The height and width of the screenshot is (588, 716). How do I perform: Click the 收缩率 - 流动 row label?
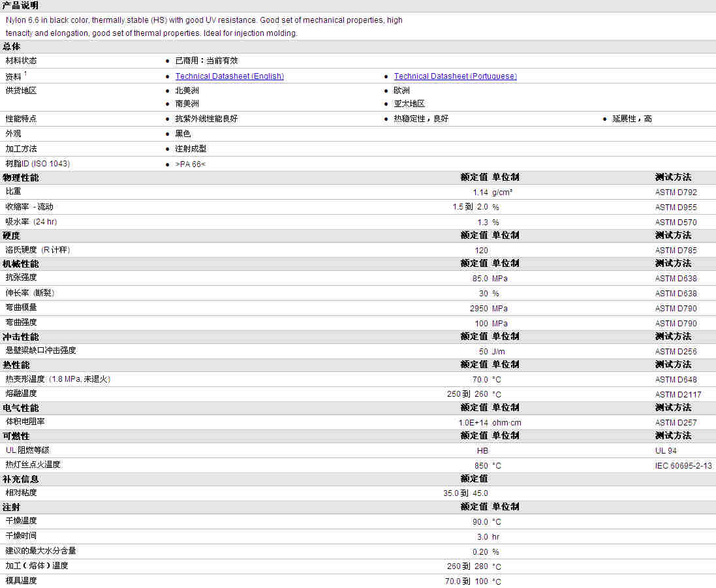(x=29, y=207)
